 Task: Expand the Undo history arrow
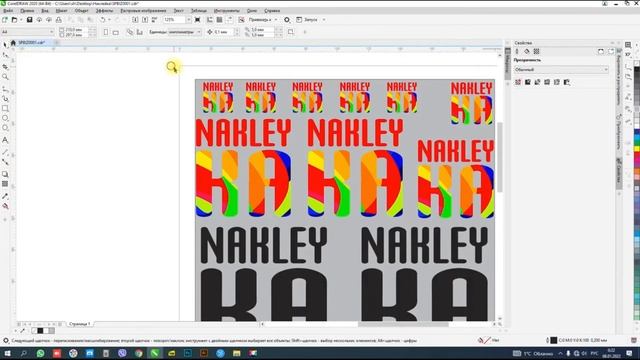[x=109, y=20]
